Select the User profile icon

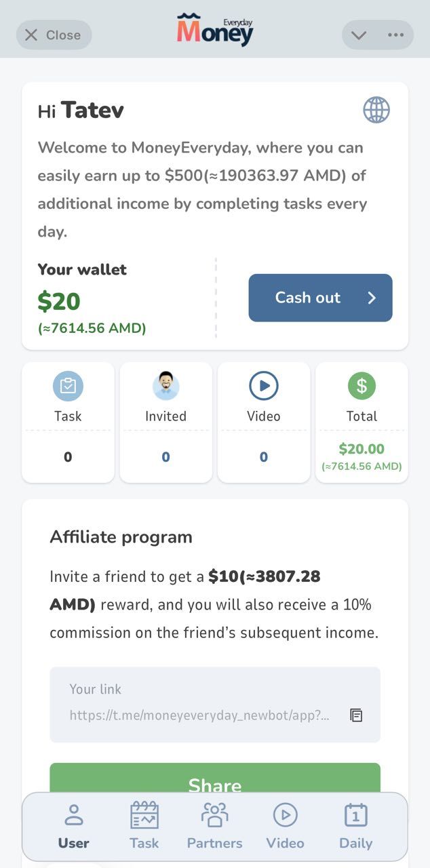click(x=73, y=816)
